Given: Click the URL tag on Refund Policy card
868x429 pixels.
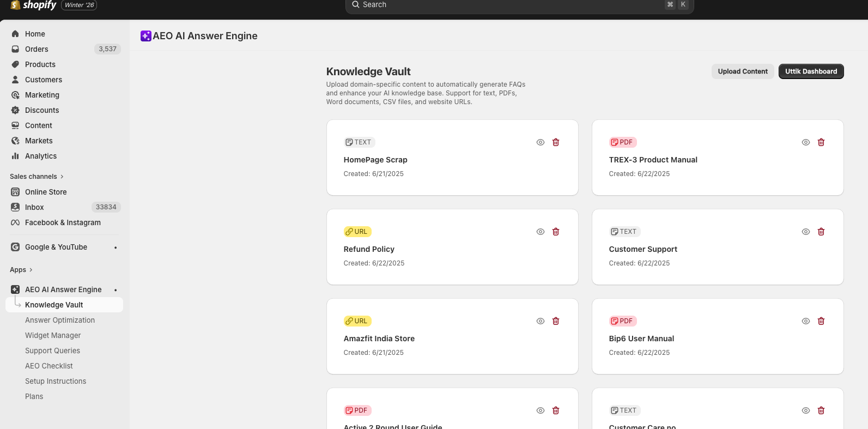Looking at the screenshot, I should [357, 232].
